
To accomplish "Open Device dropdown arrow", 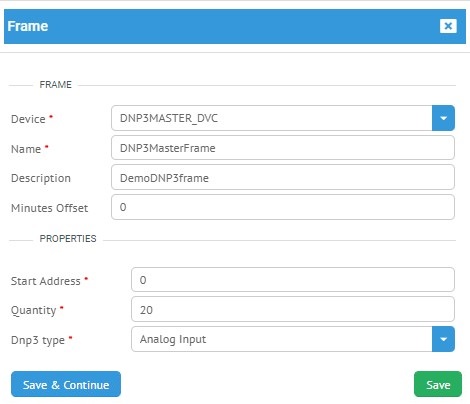I will click(x=443, y=118).
